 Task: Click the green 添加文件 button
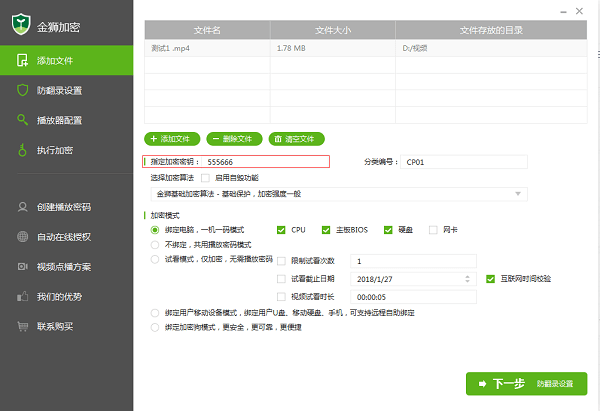point(172,139)
